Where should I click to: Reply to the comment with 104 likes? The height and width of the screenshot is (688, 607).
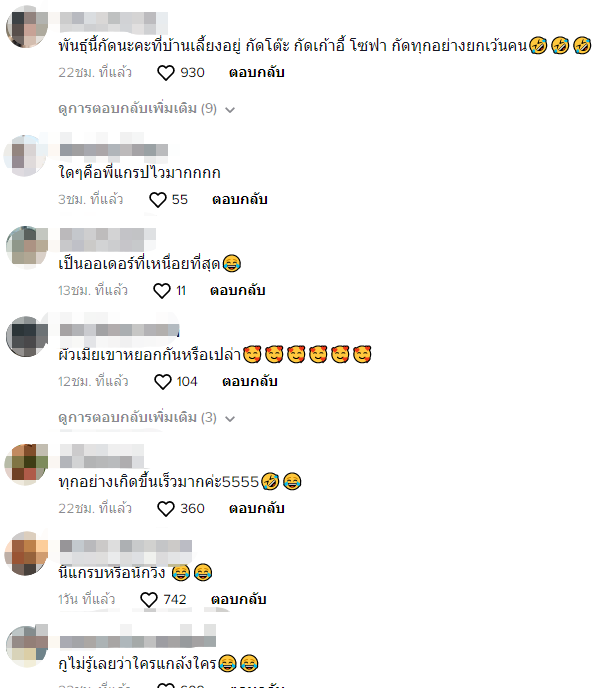[x=250, y=381]
